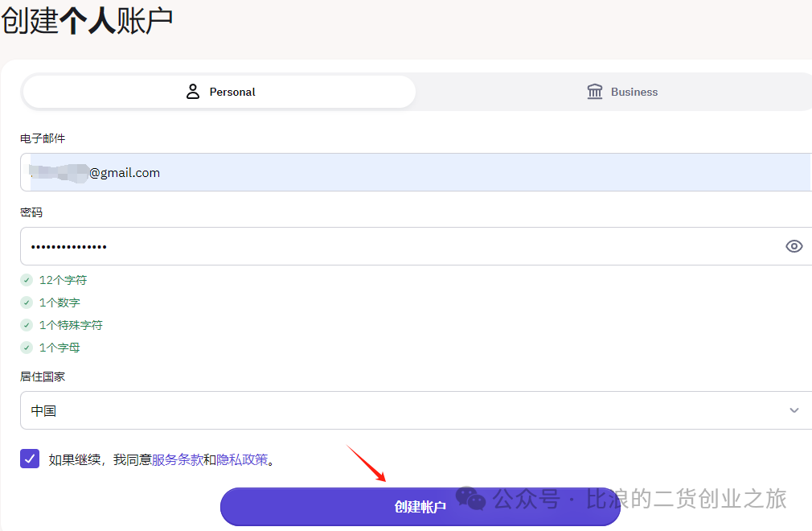The height and width of the screenshot is (531, 812).
Task: Click the checkmark icon beside 1个数字
Action: [27, 303]
